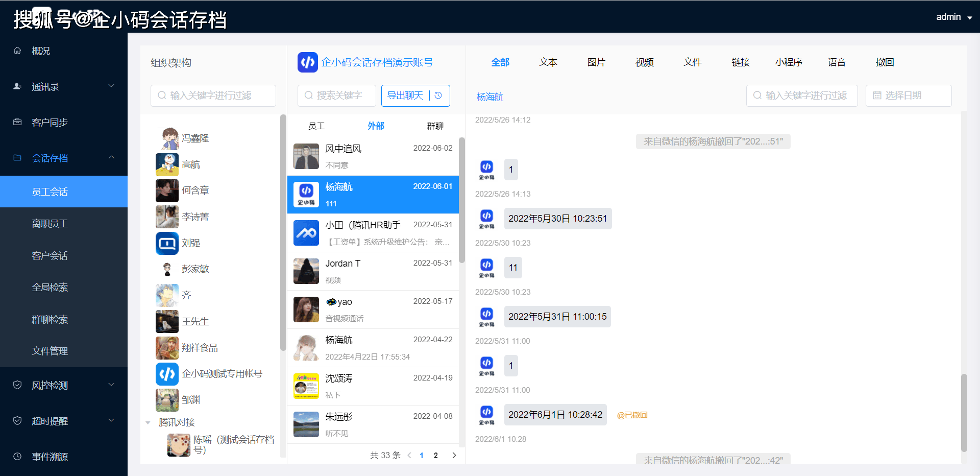
Task: Click the 杨海航 chat header name
Action: pyautogui.click(x=490, y=97)
